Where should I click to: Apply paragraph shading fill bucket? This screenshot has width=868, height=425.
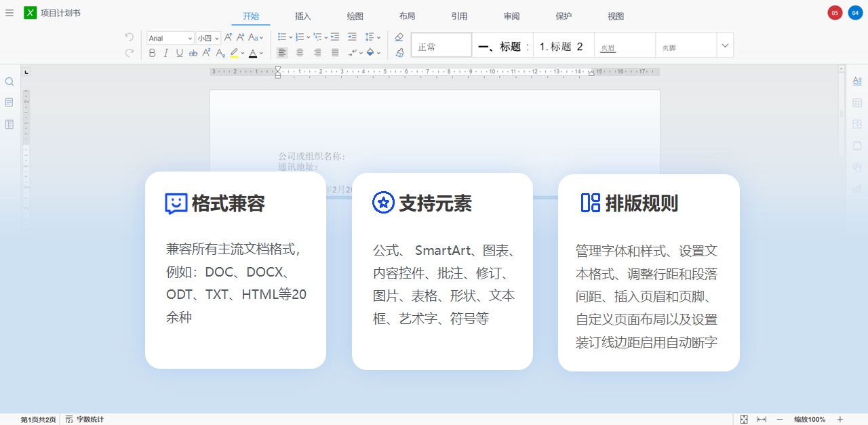click(x=370, y=52)
